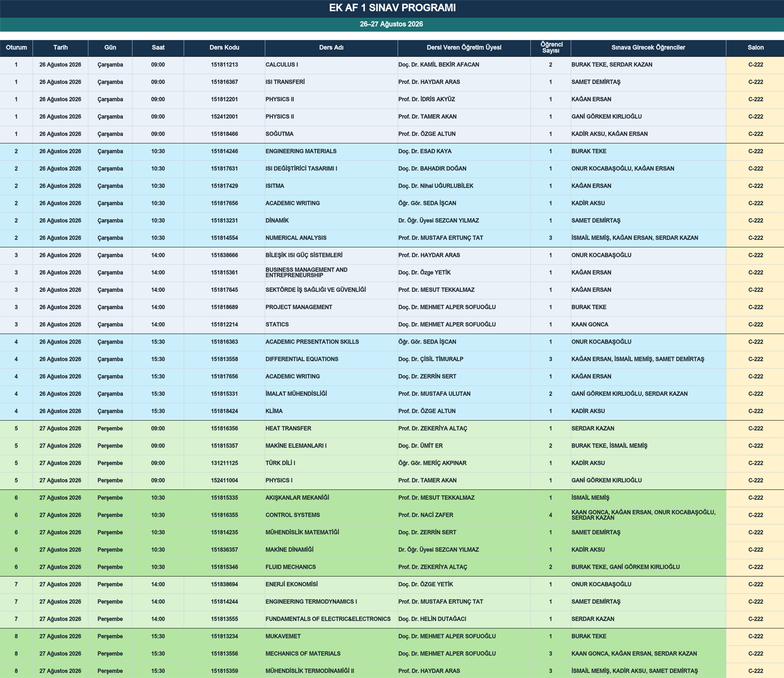The width and height of the screenshot is (784, 678).
Task: Select the 'Ders Adı' column header
Action: [331, 48]
